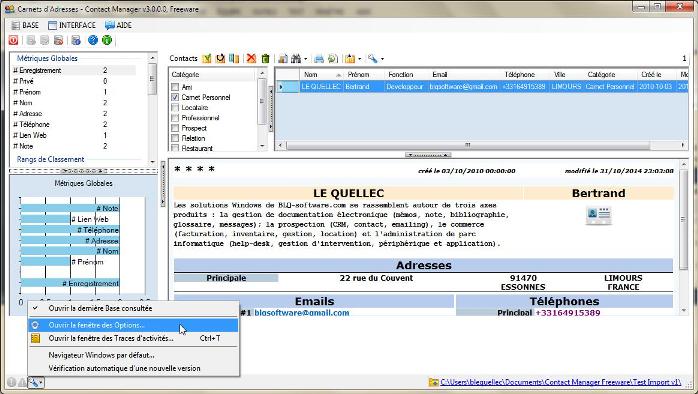Viewport: 698px width, 394px height.
Task: Click the red X delete contact icon
Action: pyautogui.click(x=252, y=58)
